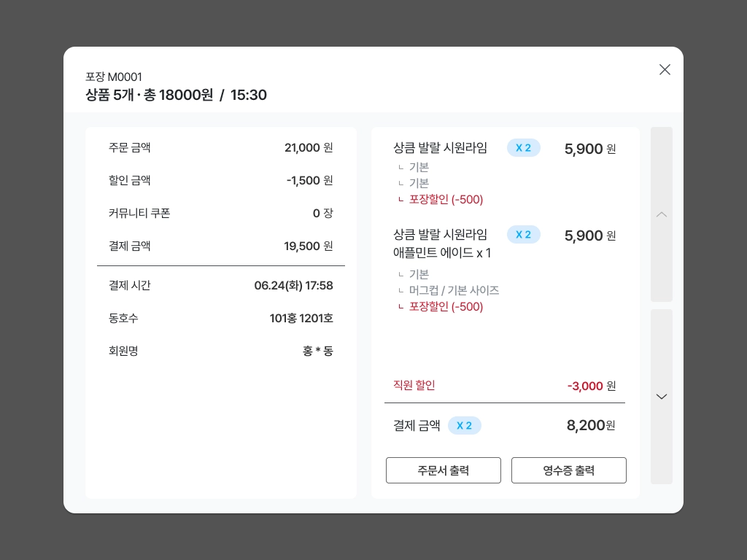
Task: Click the 8,200원 payment total
Action: click(x=591, y=426)
